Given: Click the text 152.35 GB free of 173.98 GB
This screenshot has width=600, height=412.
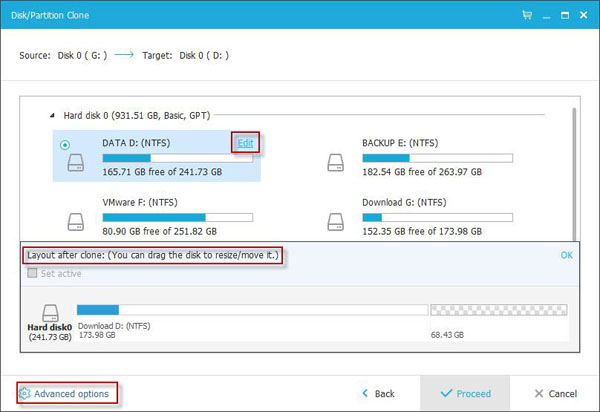Looking at the screenshot, I should tap(422, 231).
